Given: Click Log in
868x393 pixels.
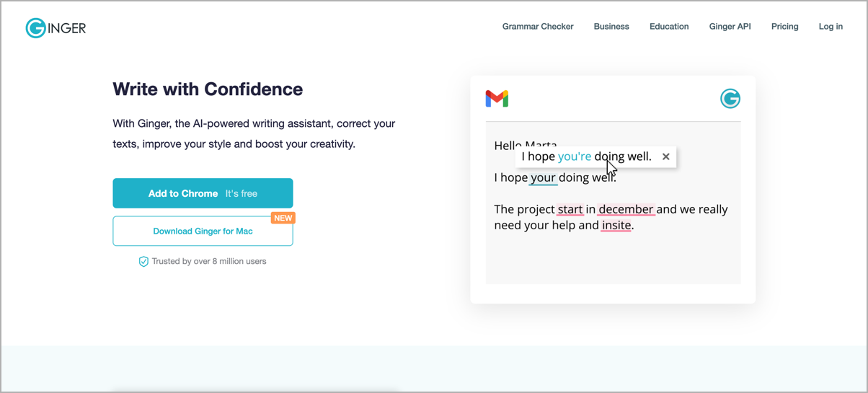Looking at the screenshot, I should [831, 27].
